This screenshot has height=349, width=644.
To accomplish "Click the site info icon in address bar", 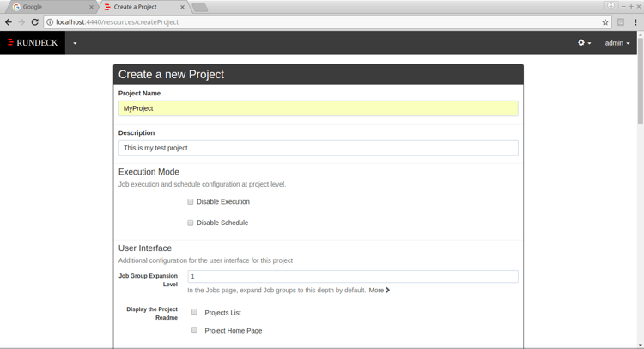I will click(50, 22).
